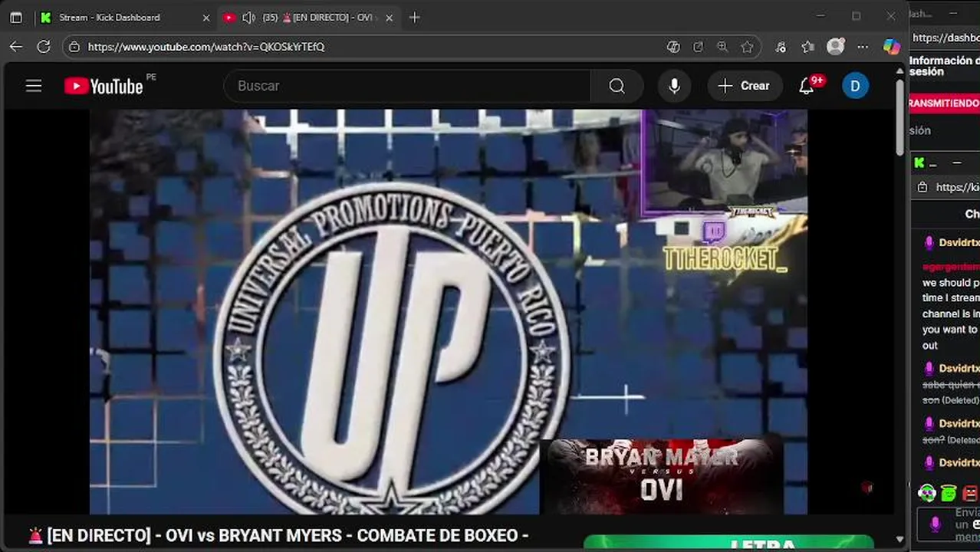This screenshot has height=552, width=980.
Task: Click the TRANSMITIENDO live badge in Kick window
Action: (x=944, y=103)
